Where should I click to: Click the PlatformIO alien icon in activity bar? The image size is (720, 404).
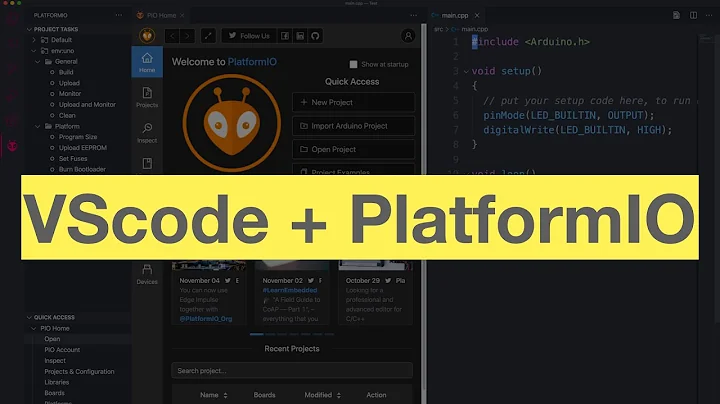tap(12, 146)
